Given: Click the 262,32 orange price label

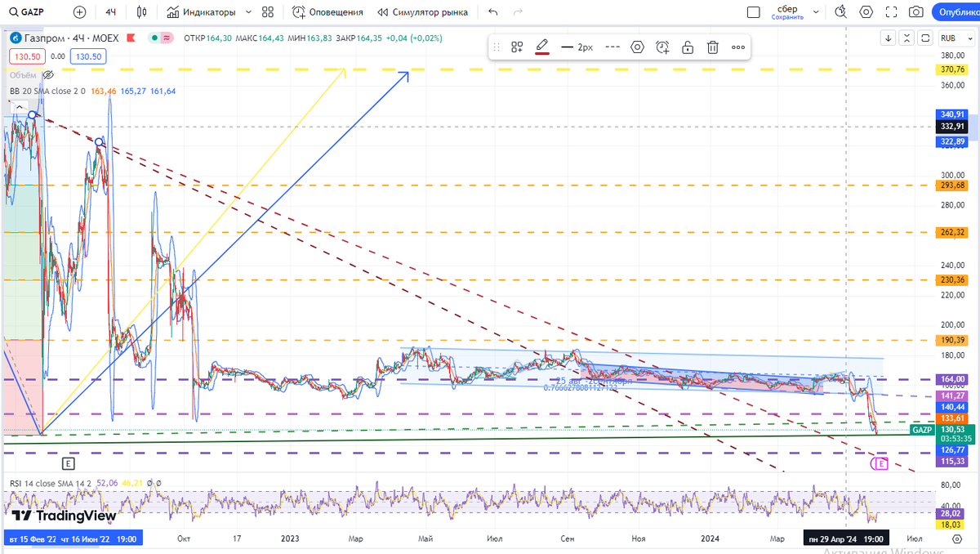Looking at the screenshot, I should coord(954,232).
